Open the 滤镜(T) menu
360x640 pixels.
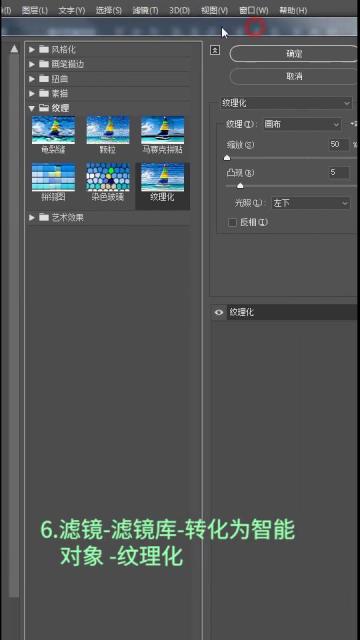coord(145,10)
